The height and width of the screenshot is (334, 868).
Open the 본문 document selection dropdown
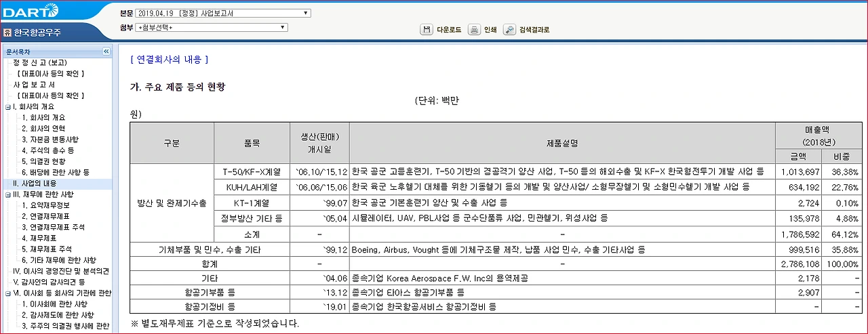point(222,13)
